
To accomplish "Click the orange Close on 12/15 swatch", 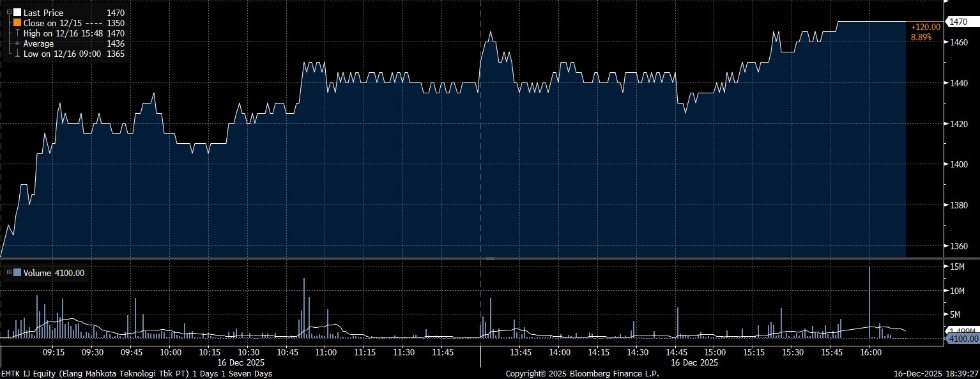I will 17,23.
